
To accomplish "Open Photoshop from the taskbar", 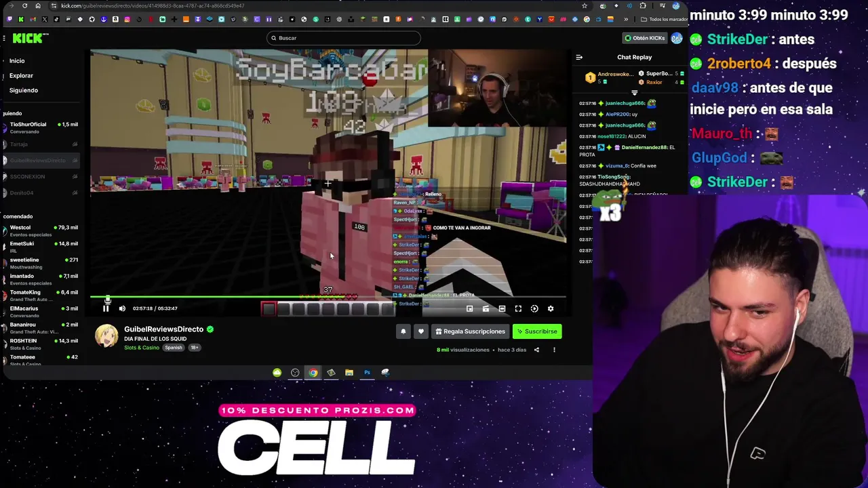I will tap(367, 373).
